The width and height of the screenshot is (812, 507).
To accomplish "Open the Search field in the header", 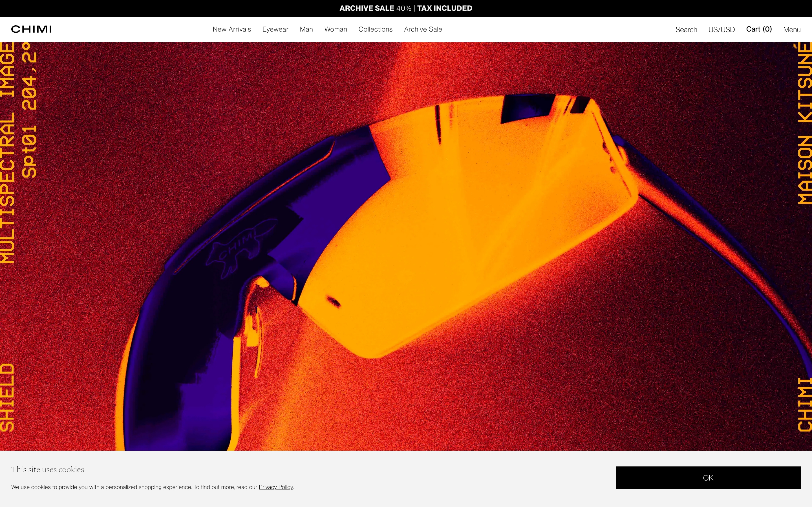I will click(686, 30).
